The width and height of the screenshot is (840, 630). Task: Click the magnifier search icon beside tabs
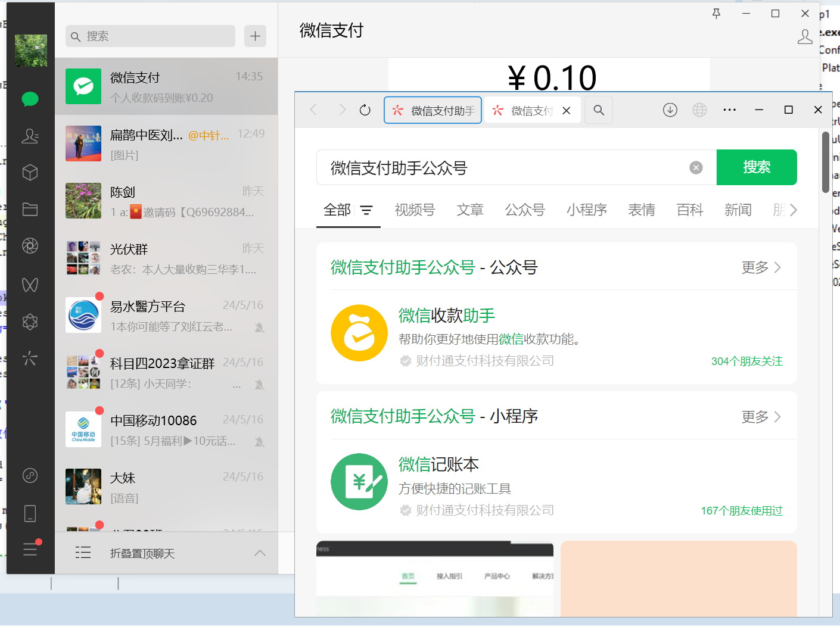click(x=599, y=110)
